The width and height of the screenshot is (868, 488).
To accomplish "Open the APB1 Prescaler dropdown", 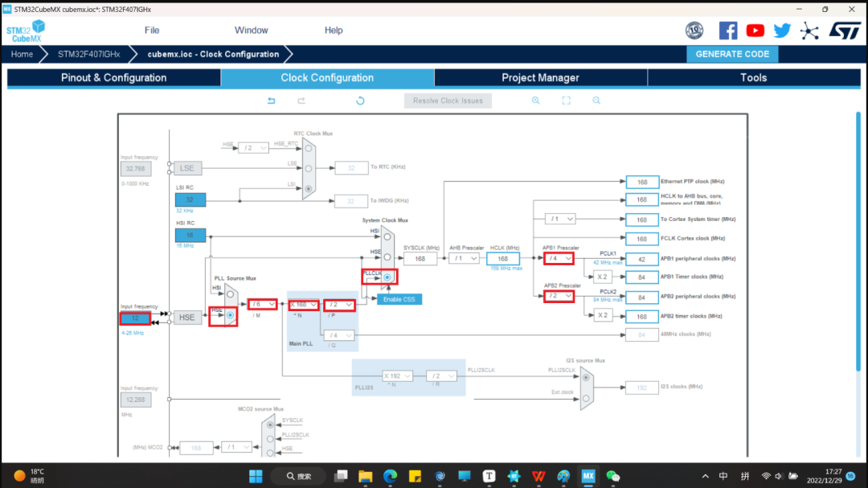I will 559,259.
